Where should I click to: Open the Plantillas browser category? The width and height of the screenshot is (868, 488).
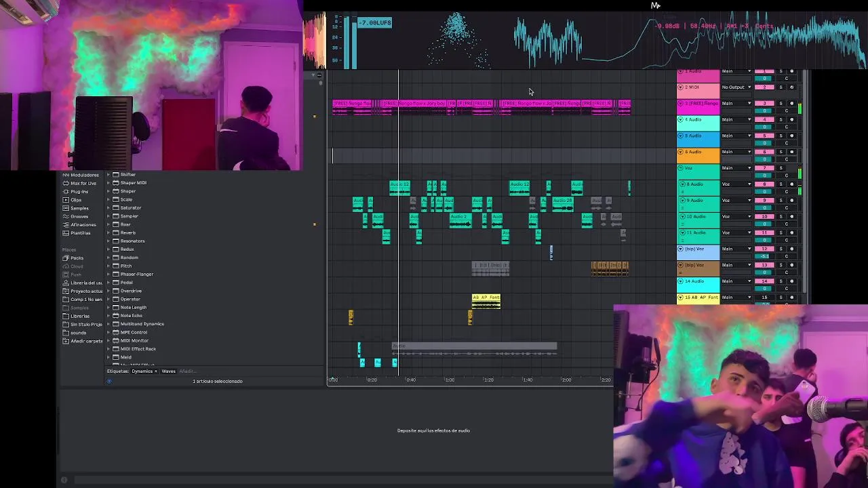tap(77, 232)
